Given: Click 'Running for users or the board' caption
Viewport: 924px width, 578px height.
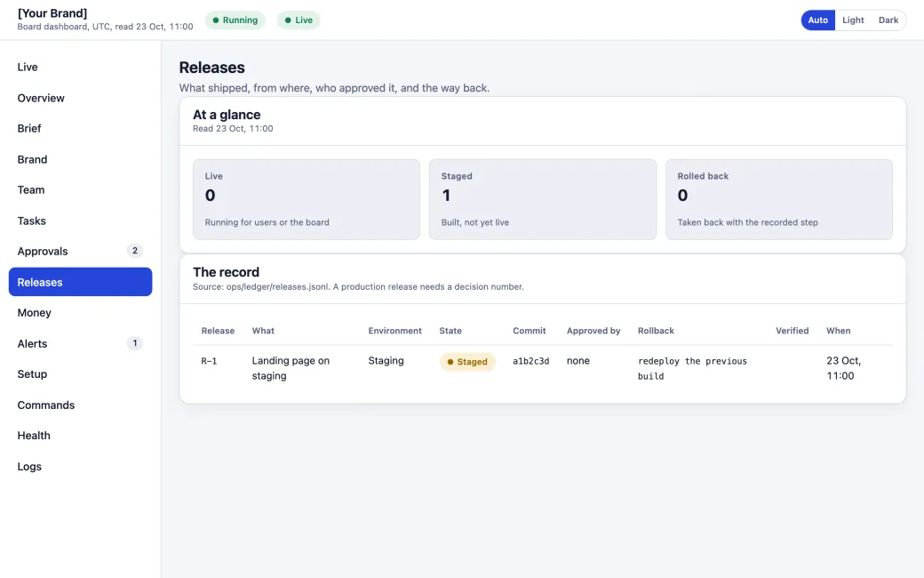Looking at the screenshot, I should click(x=267, y=222).
